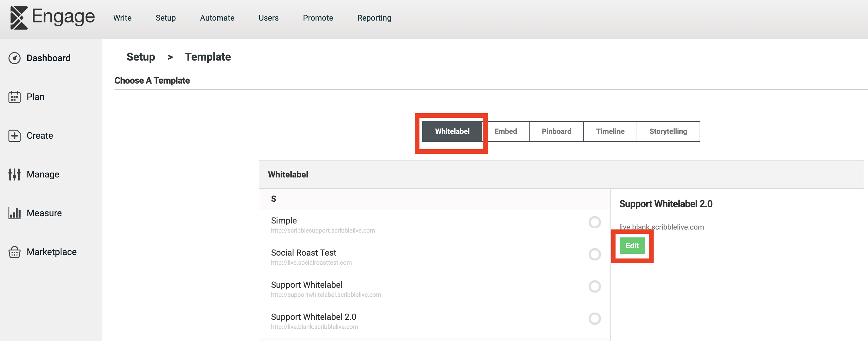Open the Measure sidebar label
This screenshot has height=341, width=868.
44,213
